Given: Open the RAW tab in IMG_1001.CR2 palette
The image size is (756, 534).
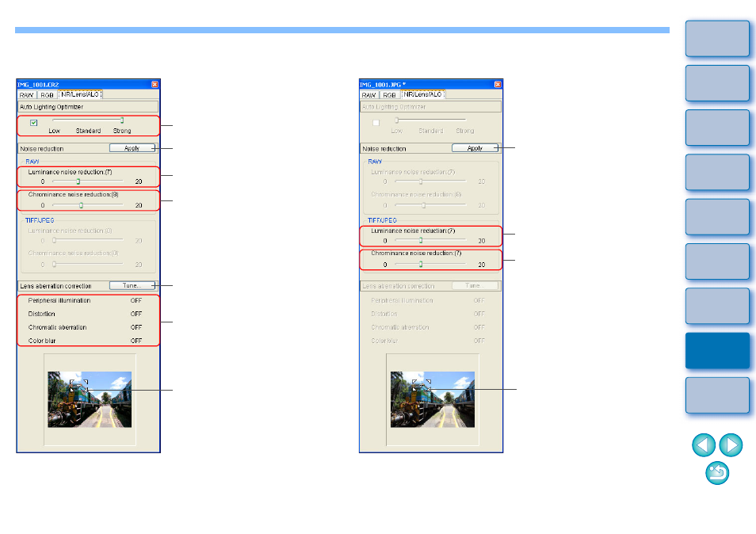Looking at the screenshot, I should [27, 95].
